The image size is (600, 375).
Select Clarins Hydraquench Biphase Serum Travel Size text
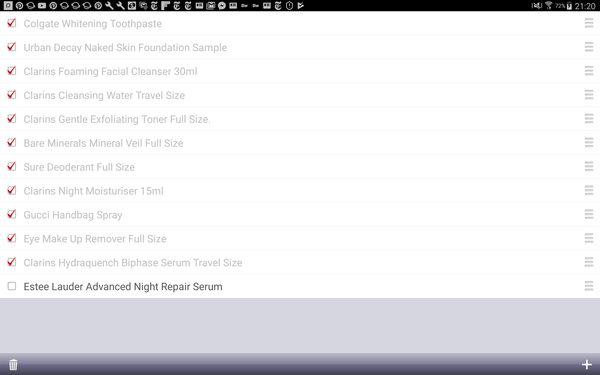coord(133,263)
